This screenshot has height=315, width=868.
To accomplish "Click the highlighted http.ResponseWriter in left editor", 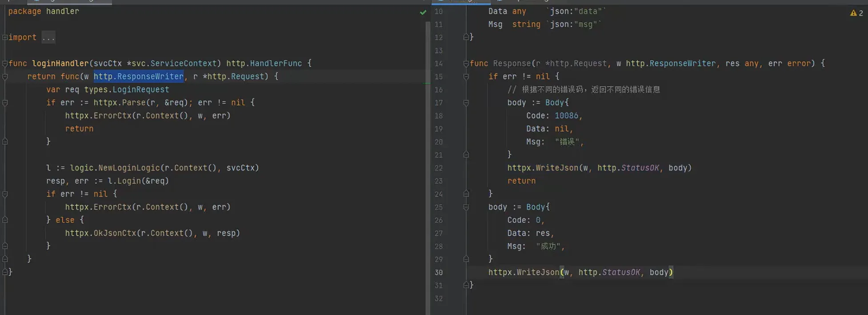I will [139, 77].
